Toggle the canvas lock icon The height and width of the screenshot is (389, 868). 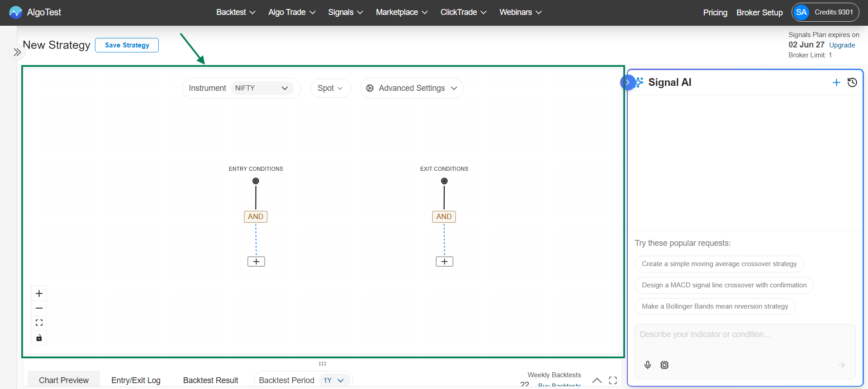(x=39, y=338)
